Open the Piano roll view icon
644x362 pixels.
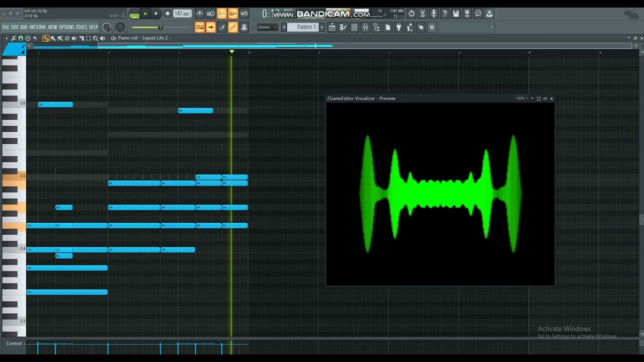click(x=343, y=27)
